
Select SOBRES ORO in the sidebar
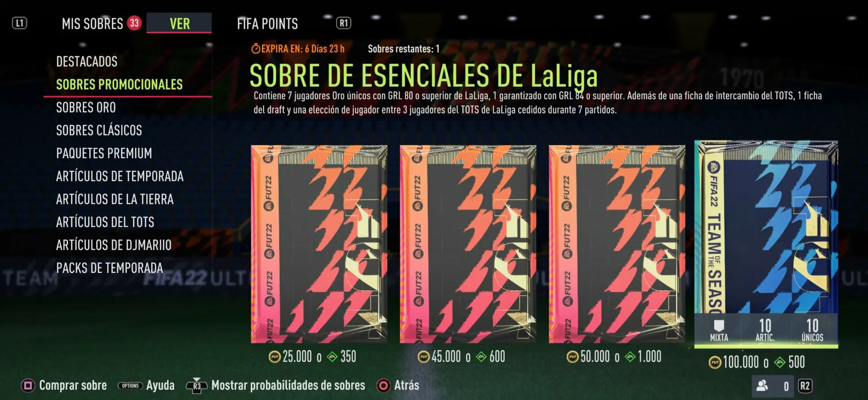point(86,107)
